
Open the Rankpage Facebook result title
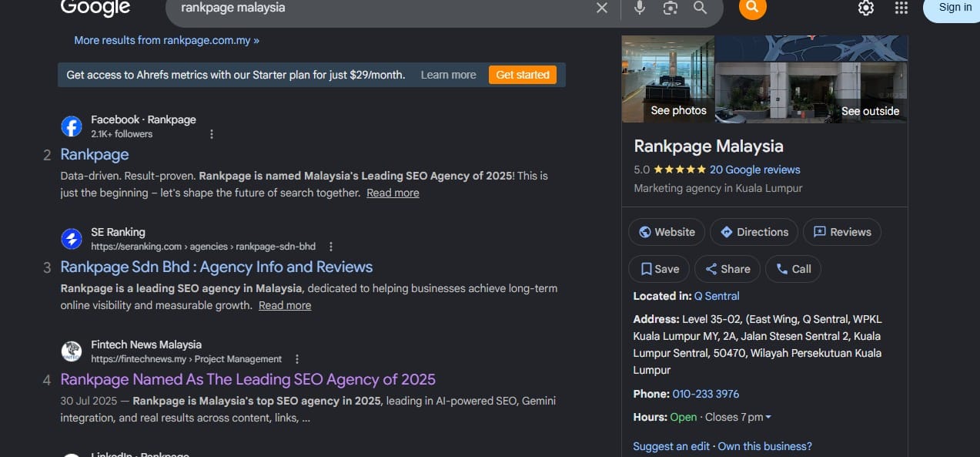pyautogui.click(x=95, y=154)
